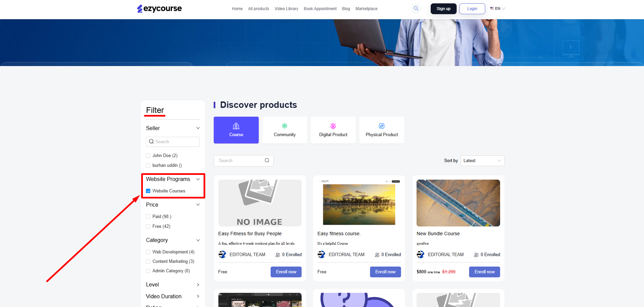Click the Seller search input field
This screenshot has height=307, width=644.
tap(173, 142)
